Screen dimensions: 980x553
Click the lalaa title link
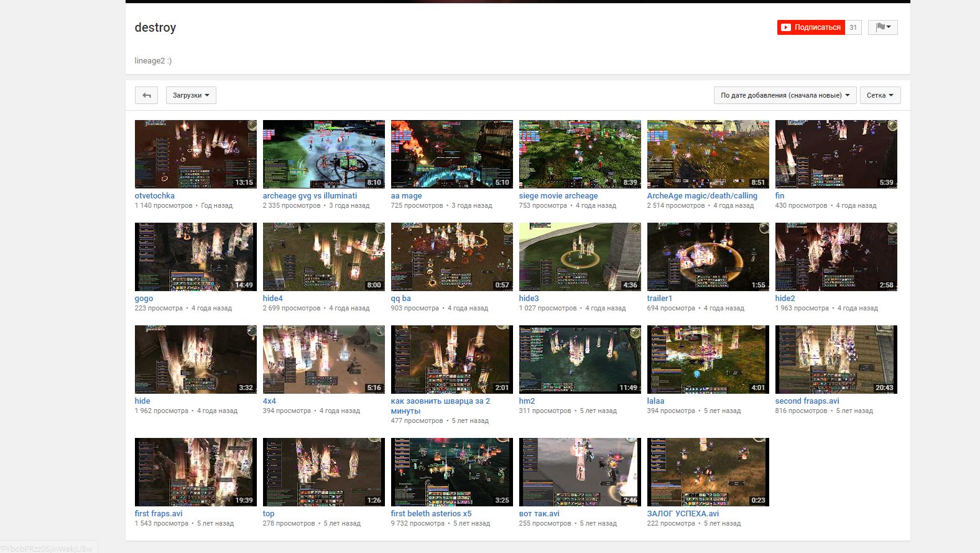(x=656, y=401)
